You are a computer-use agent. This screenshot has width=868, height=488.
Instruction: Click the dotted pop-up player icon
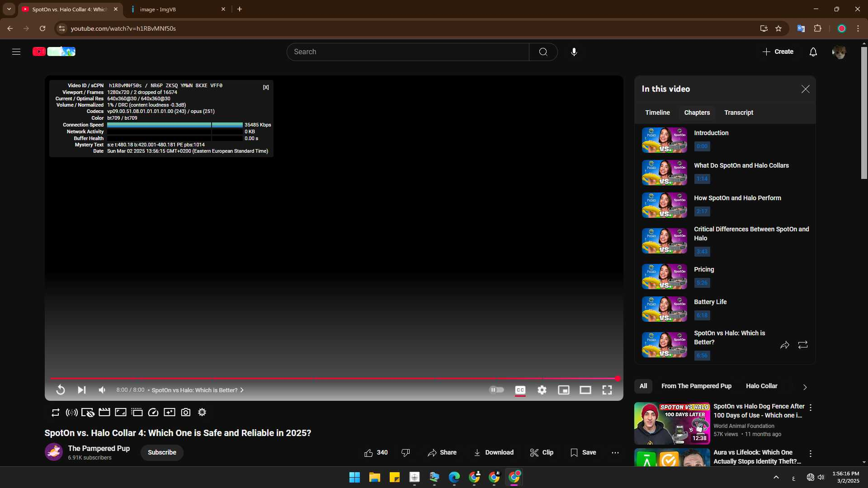point(137,412)
